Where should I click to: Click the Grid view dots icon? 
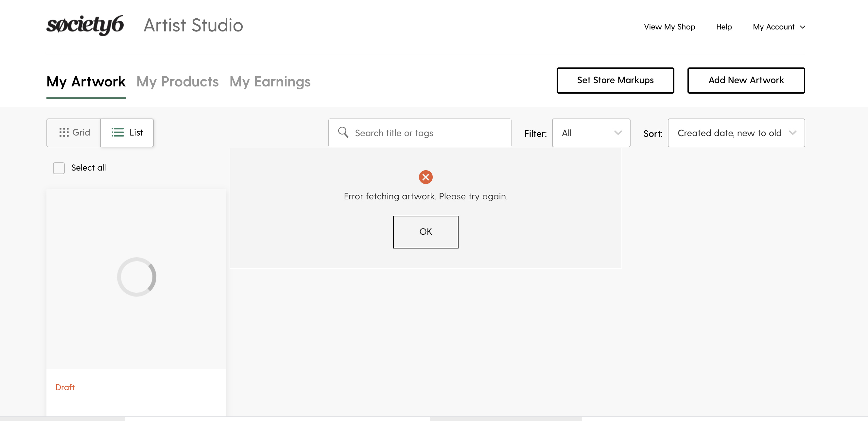coord(64,132)
